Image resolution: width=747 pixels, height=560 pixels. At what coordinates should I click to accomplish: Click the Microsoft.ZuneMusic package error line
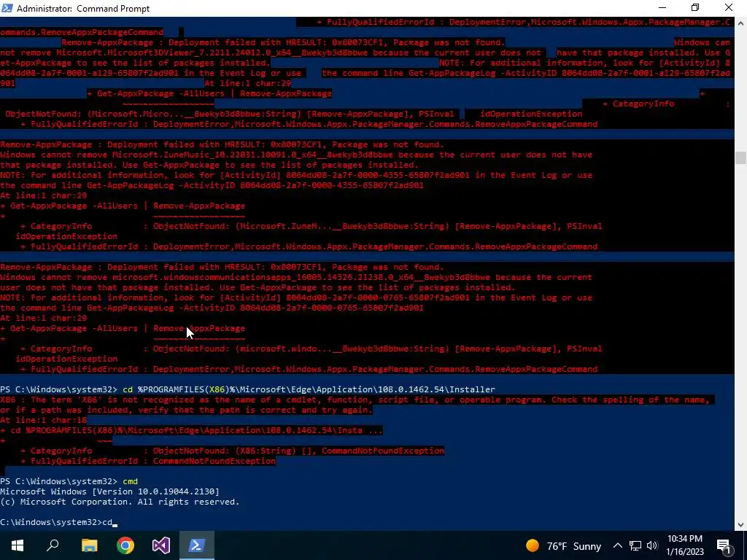pos(296,155)
